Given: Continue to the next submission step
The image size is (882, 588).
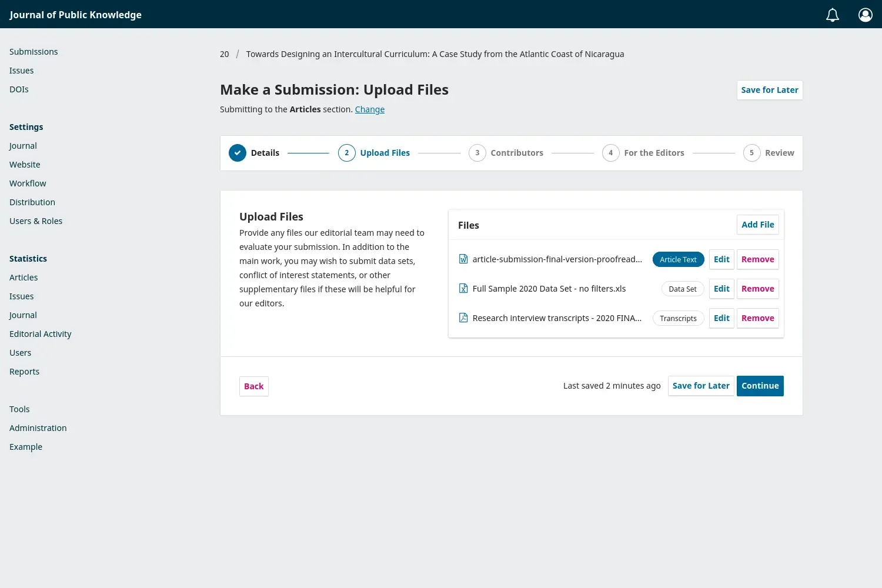Looking at the screenshot, I should coord(760,386).
